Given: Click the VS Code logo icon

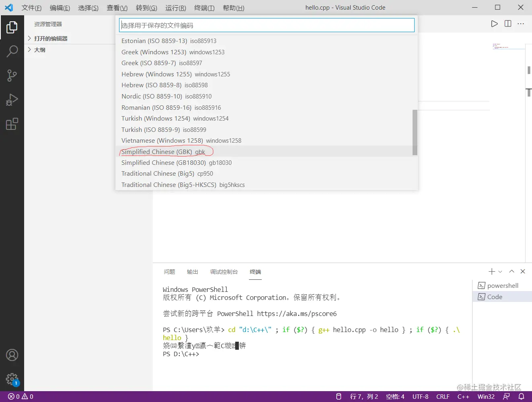Looking at the screenshot, I should pos(9,8).
